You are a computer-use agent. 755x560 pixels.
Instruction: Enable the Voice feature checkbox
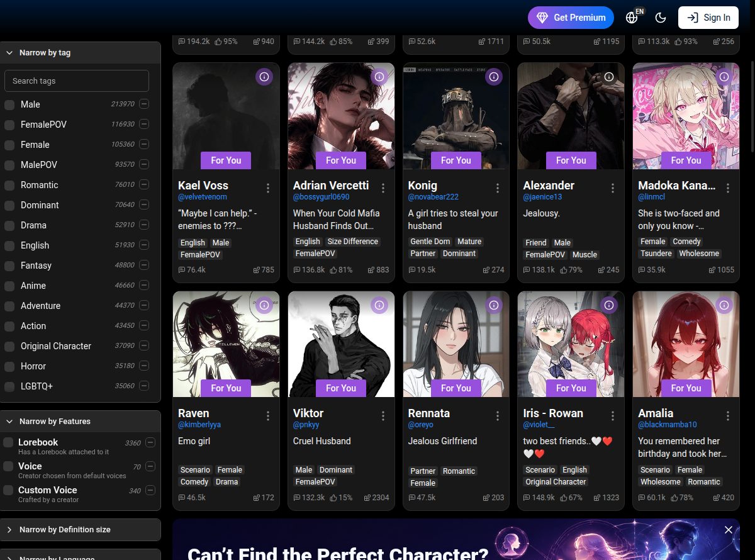coord(8,466)
